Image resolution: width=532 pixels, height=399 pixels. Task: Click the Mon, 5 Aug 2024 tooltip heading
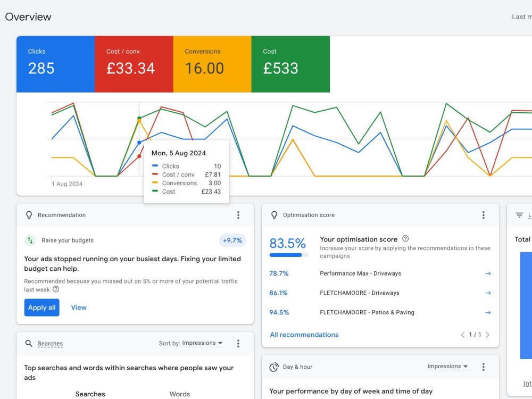178,153
